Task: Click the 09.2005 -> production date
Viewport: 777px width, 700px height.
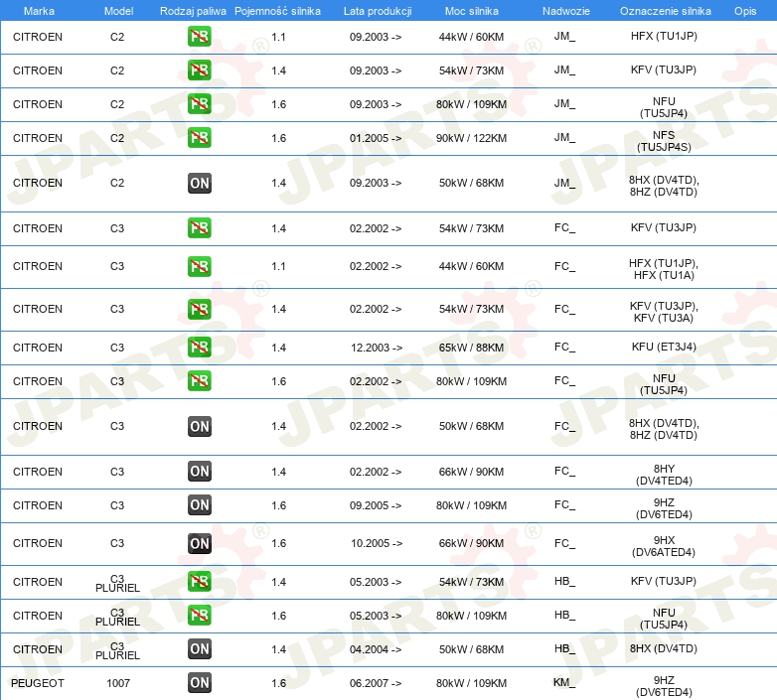Action: tap(376, 505)
